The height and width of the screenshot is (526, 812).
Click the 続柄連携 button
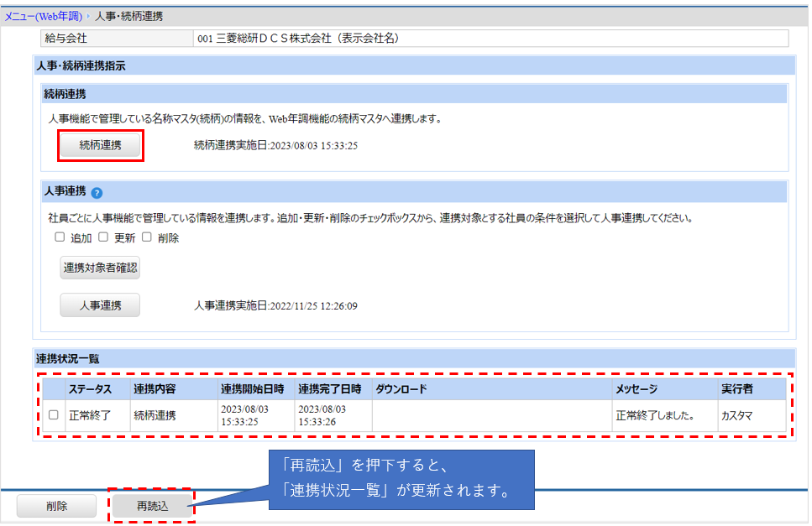coord(101,145)
